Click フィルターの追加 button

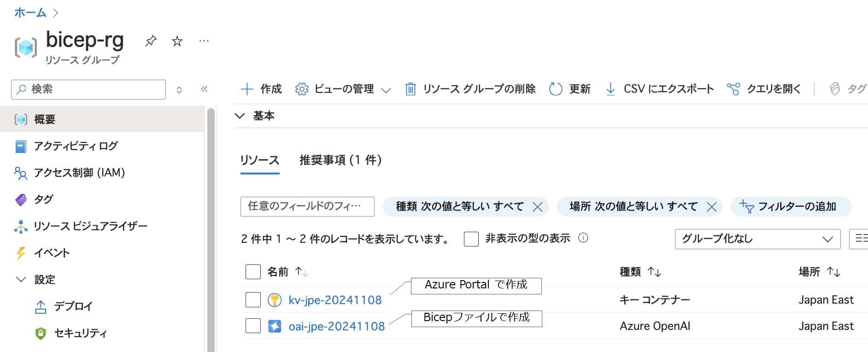pos(791,206)
